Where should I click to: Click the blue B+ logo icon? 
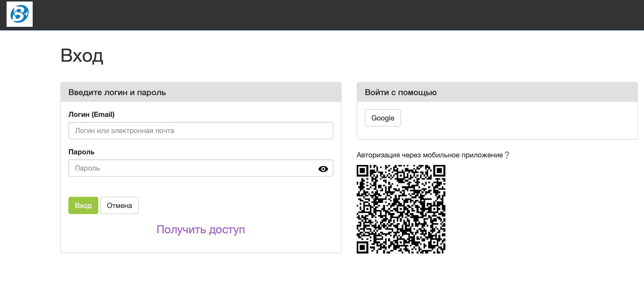20,14
